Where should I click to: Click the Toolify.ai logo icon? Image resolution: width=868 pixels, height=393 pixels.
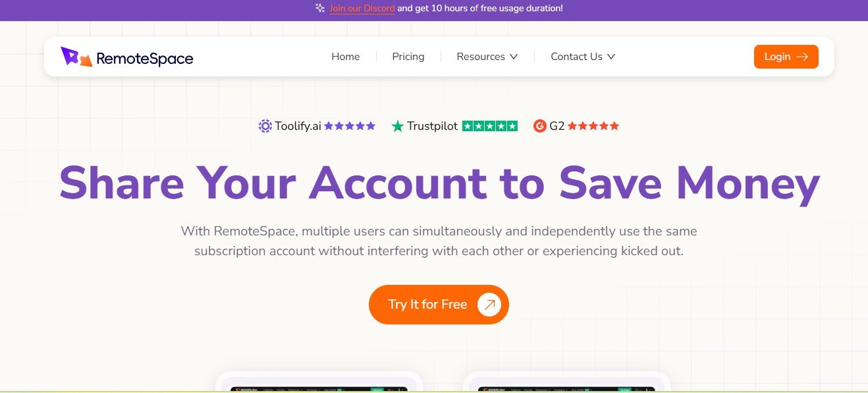click(x=265, y=126)
